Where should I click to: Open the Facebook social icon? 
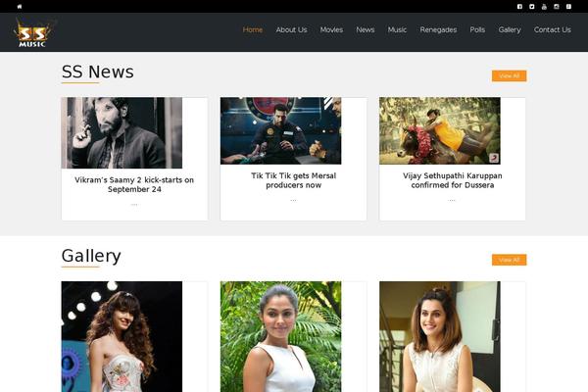(519, 7)
